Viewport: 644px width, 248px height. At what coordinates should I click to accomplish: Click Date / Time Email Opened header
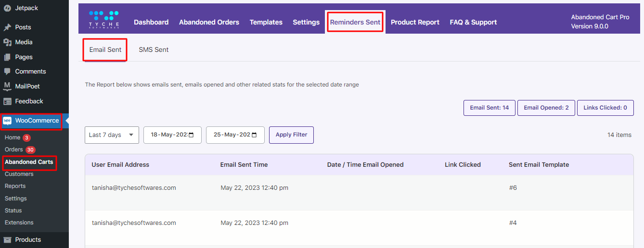click(x=365, y=164)
